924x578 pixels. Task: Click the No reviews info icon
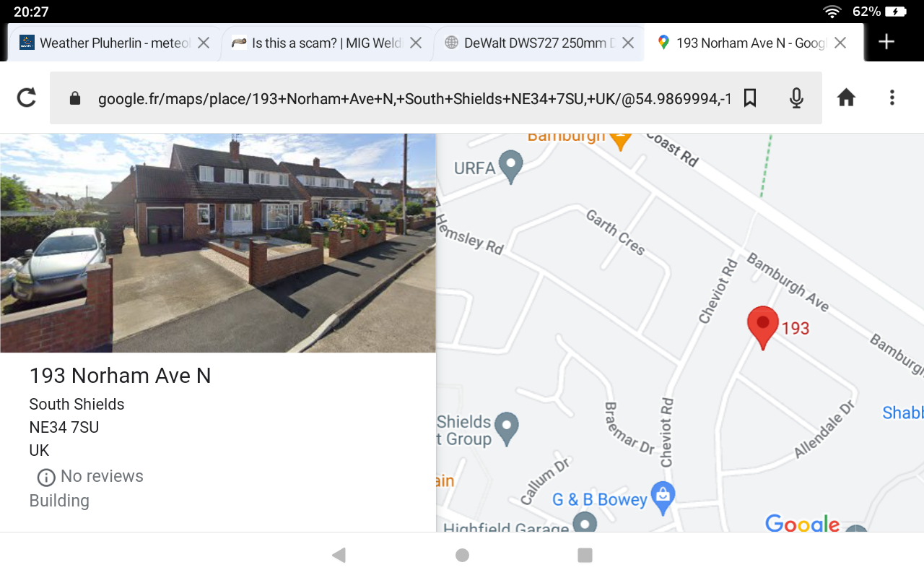[46, 477]
